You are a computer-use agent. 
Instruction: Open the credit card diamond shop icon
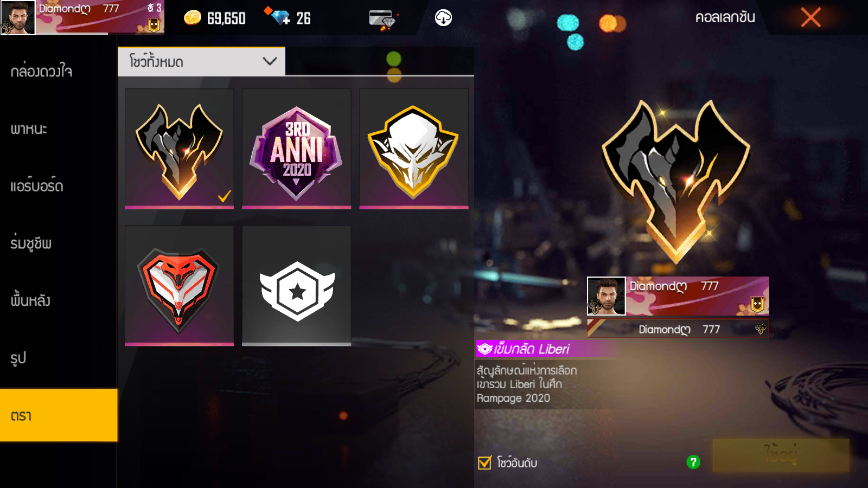382,20
